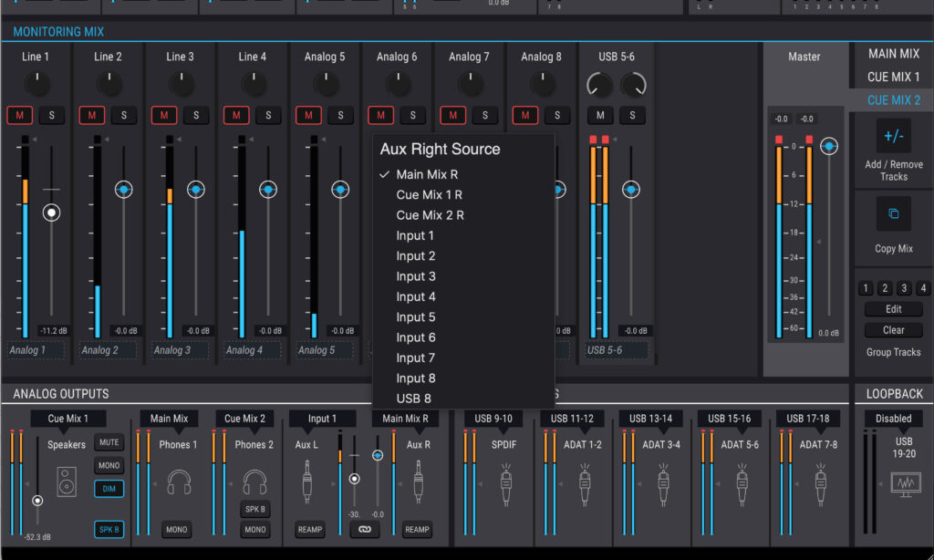Viewport: 934px width, 560px height.
Task: Enable SPK B for the Speakers output
Action: 109,529
